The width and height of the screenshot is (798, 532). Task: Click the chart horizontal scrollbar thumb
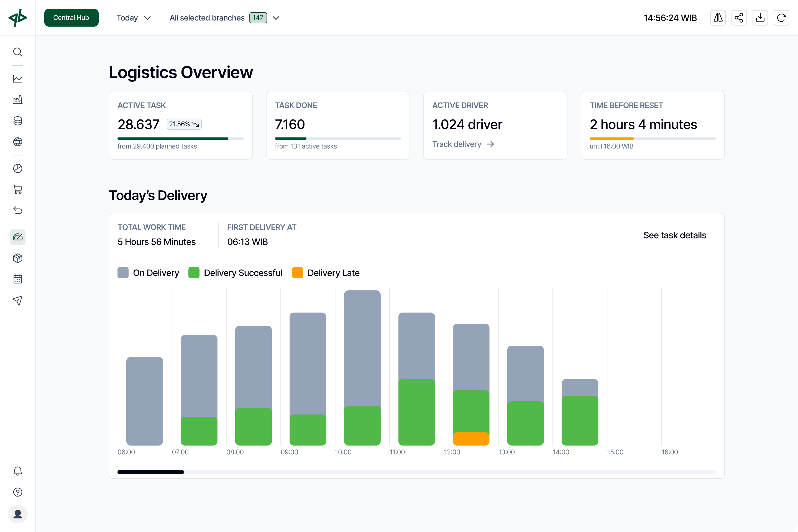[151, 472]
